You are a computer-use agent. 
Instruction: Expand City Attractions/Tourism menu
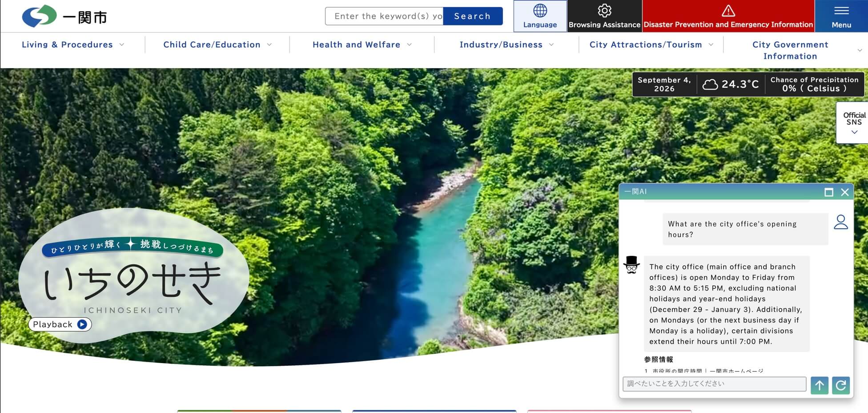coord(651,45)
